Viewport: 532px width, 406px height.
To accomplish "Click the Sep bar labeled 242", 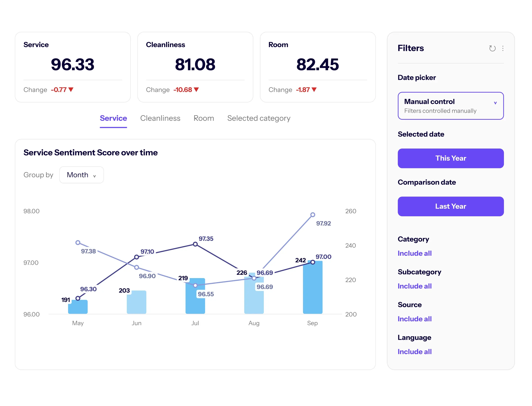I will 313,288.
